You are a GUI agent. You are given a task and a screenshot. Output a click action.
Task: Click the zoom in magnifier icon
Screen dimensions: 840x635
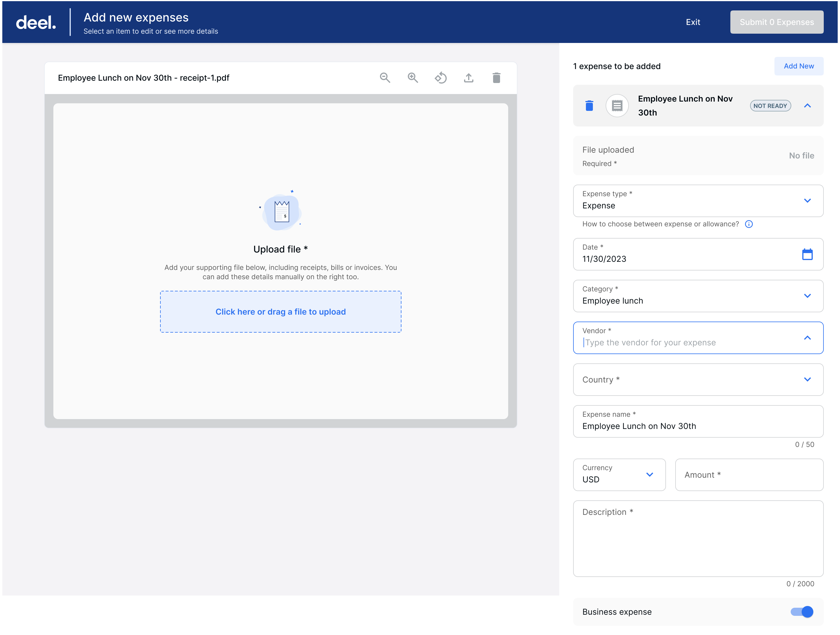click(x=413, y=78)
